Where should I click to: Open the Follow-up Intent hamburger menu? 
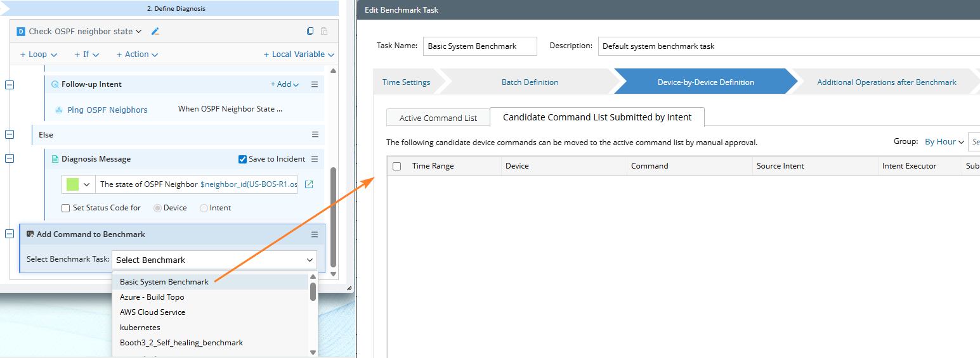point(315,84)
